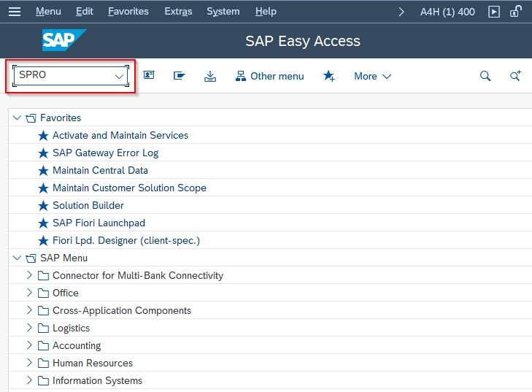The image size is (532, 392).
Task: Click the star beside SAP Fiori Launchpad
Action: point(43,223)
